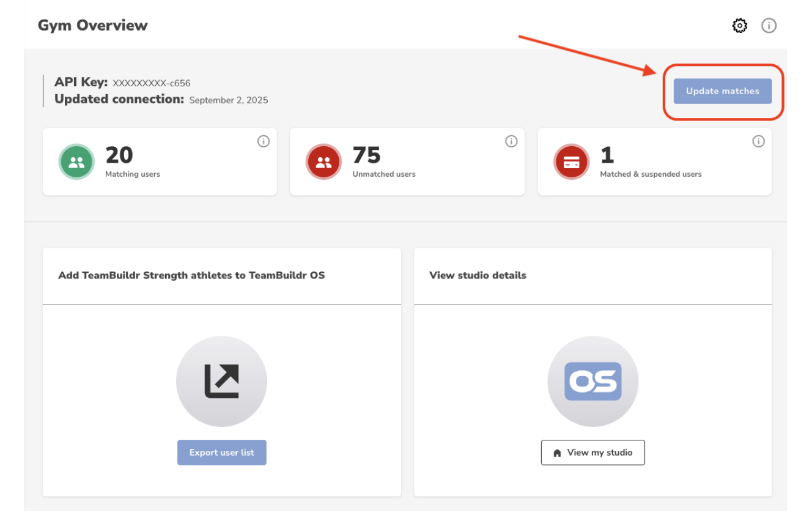Click the 'API Key:' label
This screenshot has width=812, height=515.
(81, 82)
